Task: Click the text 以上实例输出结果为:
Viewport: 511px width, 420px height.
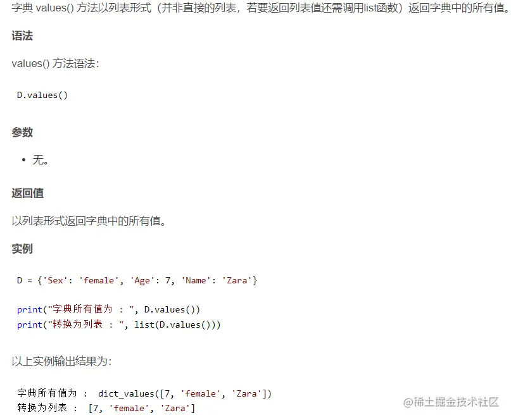Action: coord(61,361)
